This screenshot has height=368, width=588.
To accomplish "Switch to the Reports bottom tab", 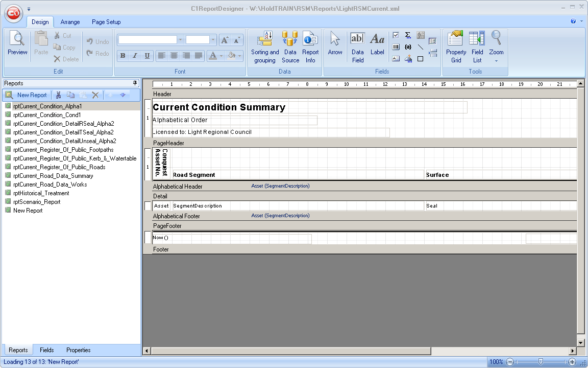I will coord(18,350).
